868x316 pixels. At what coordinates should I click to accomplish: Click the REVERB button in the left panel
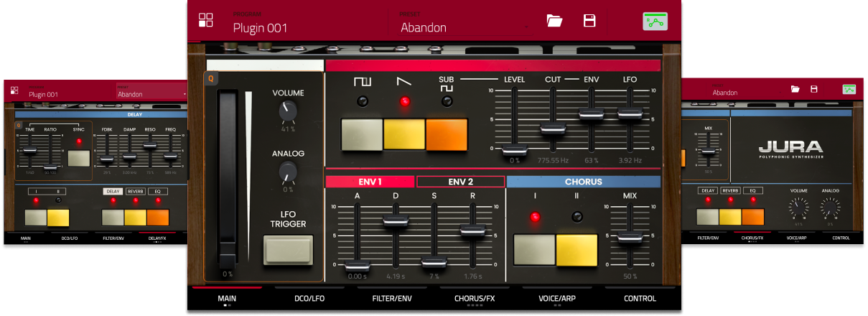[x=136, y=192]
